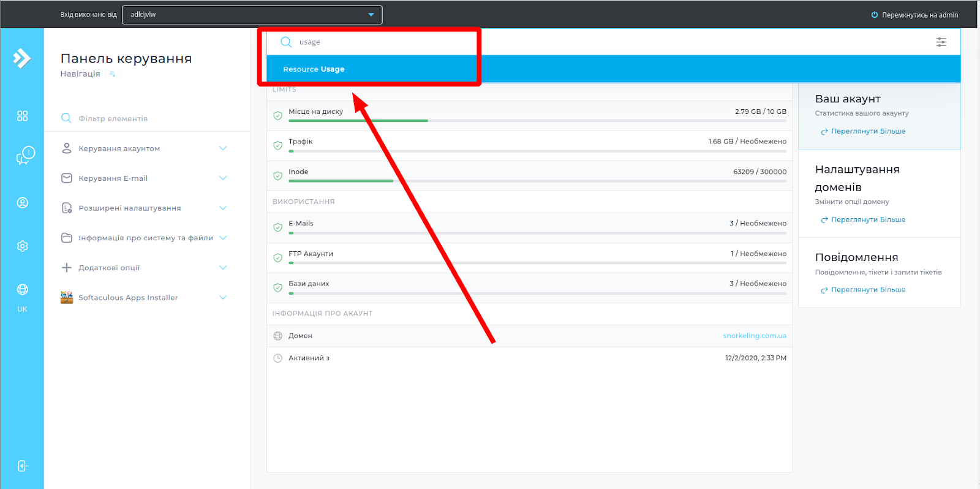
Task: Click the 12/2/2020, 2:33 PM date
Action: pos(756,358)
